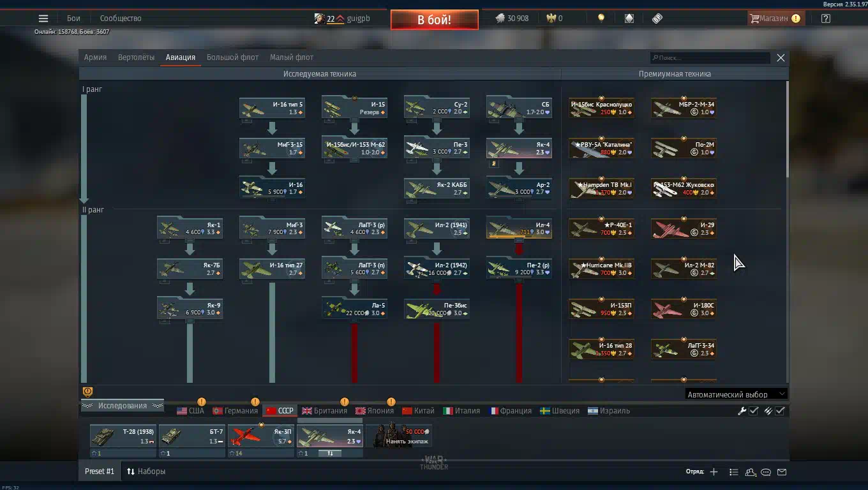Select the Китай nation tab
This screenshot has width=868, height=490.
(418, 411)
